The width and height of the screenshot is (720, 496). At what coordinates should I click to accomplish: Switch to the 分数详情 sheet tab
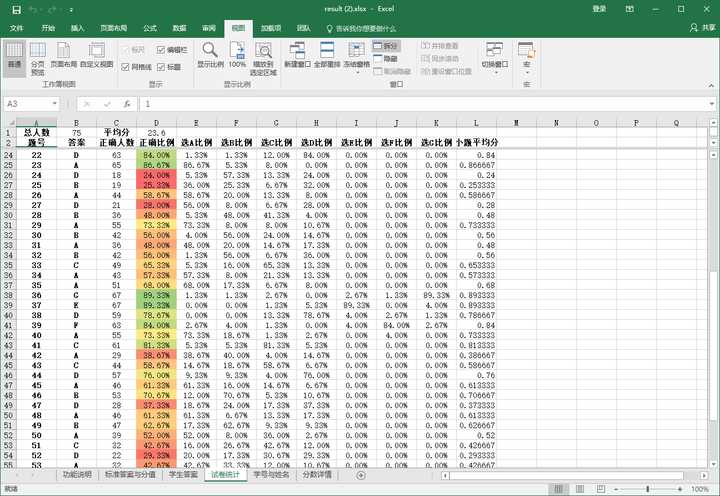(317, 474)
